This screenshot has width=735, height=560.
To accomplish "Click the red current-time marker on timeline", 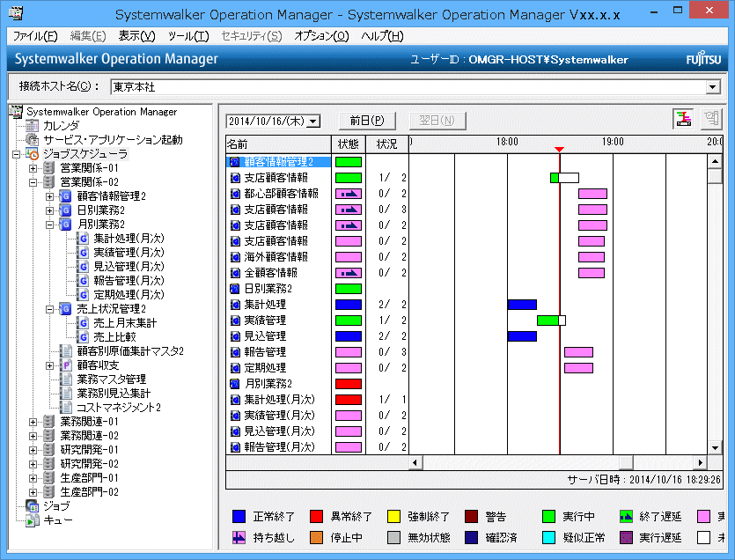I will (559, 149).
